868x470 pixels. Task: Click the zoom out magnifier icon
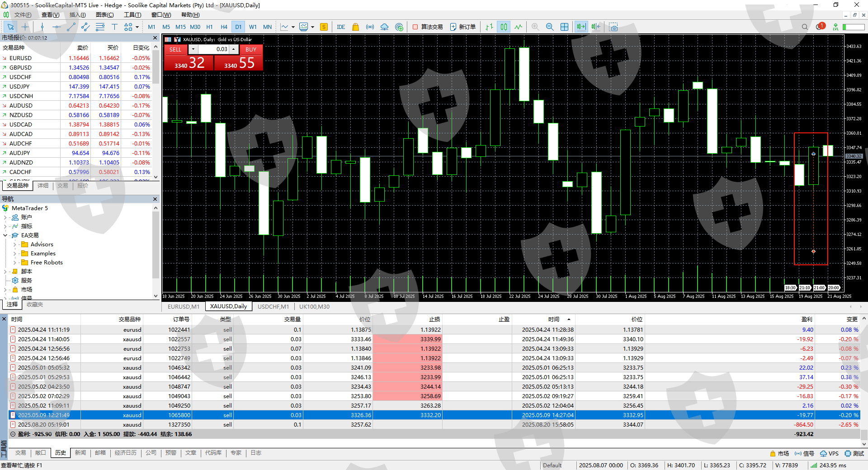pyautogui.click(x=550, y=27)
